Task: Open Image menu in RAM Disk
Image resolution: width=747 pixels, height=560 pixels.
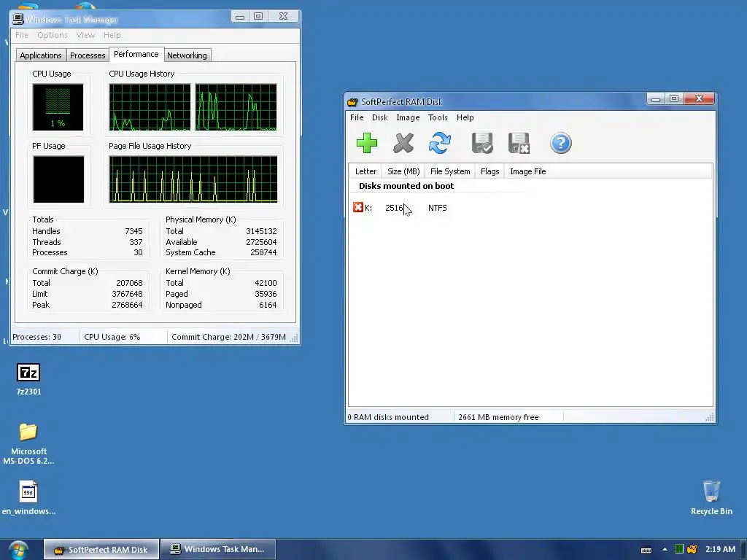Action: pyautogui.click(x=408, y=117)
